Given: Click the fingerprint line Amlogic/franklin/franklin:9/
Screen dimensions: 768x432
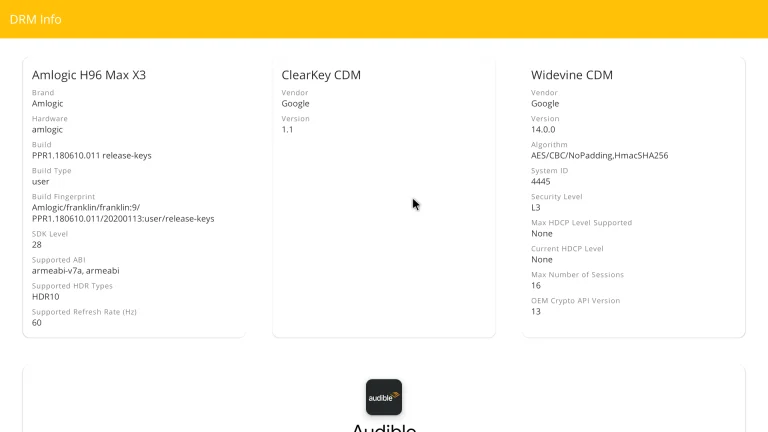Looking at the screenshot, I should [86, 207].
